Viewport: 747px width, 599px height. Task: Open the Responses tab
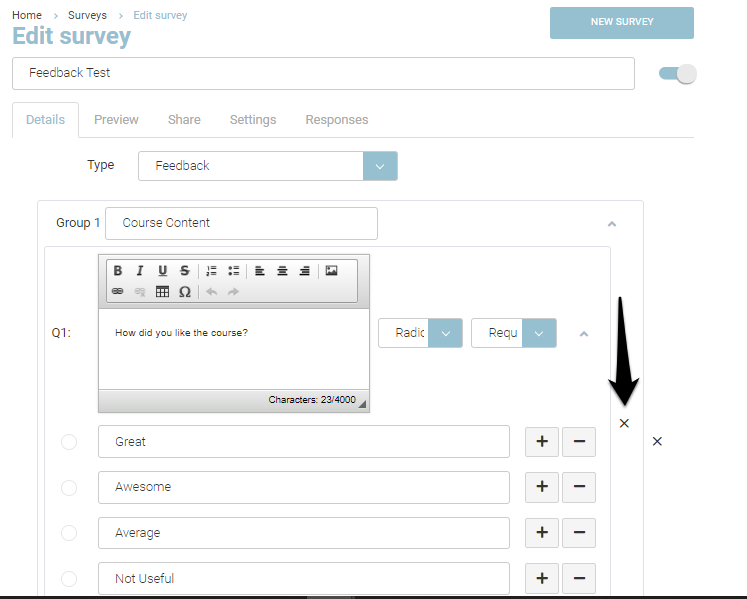coord(336,120)
